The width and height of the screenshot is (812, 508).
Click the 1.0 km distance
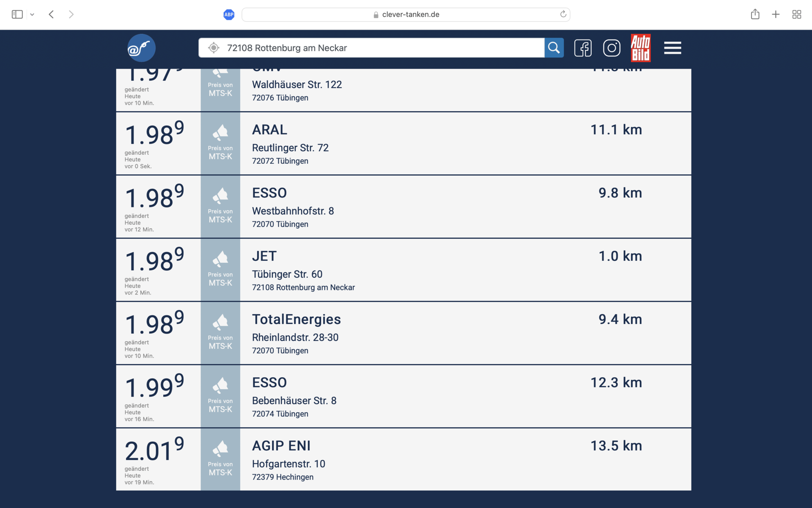(x=620, y=256)
